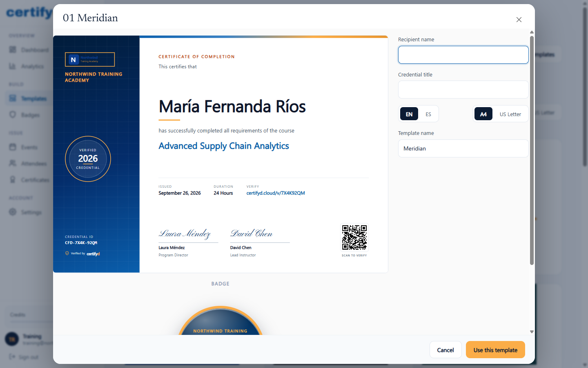The image size is (588, 368).
Task: Choose US Letter paper size
Action: (510, 114)
